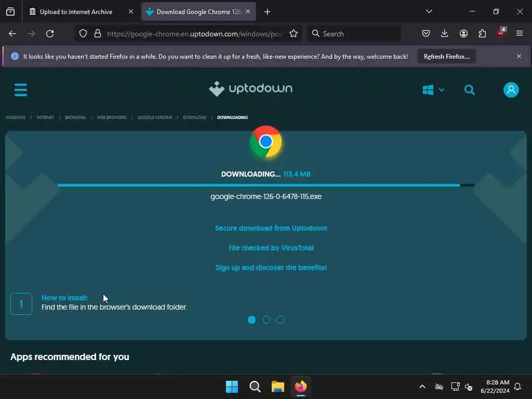
Task: Open the Firefox downloads panel
Action: click(445, 34)
